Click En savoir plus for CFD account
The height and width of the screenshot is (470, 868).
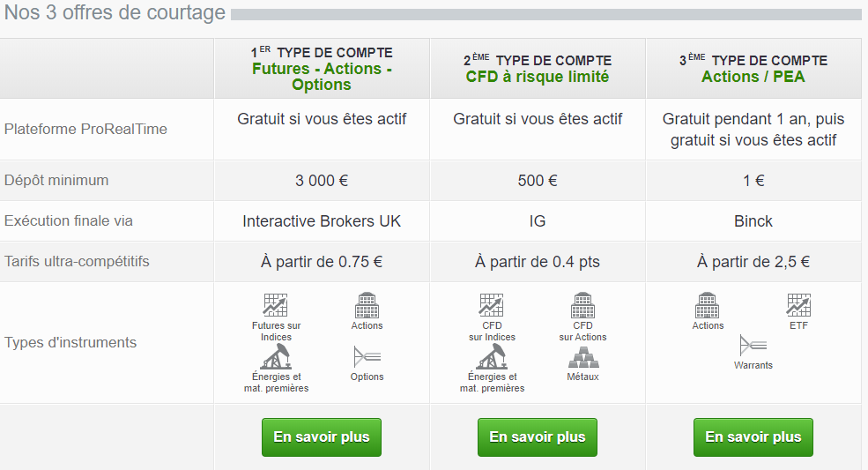538,437
